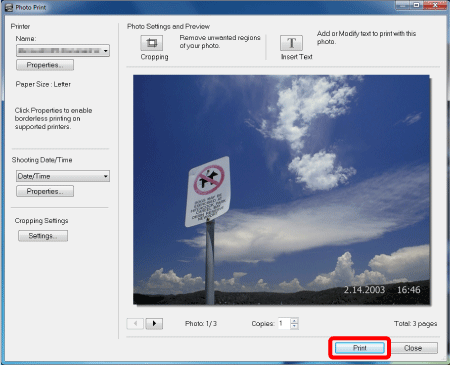Screen dimensions: 450x365
Task: Minimize the Photo Print window
Action: click(x=403, y=5)
